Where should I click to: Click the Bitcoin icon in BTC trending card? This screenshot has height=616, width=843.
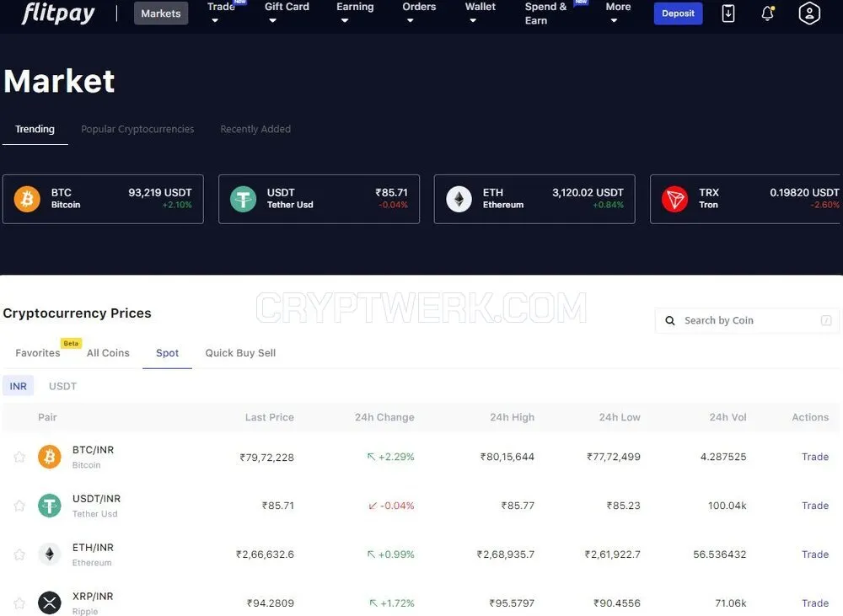27,199
